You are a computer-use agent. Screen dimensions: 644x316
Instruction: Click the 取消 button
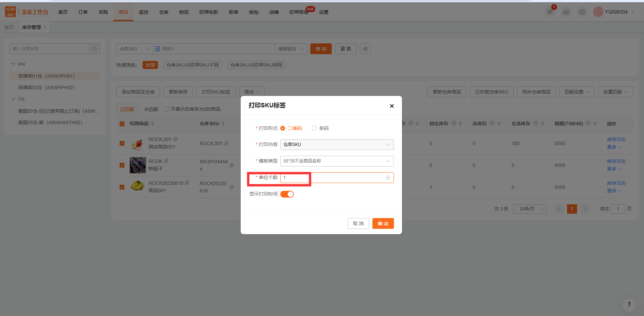(358, 223)
